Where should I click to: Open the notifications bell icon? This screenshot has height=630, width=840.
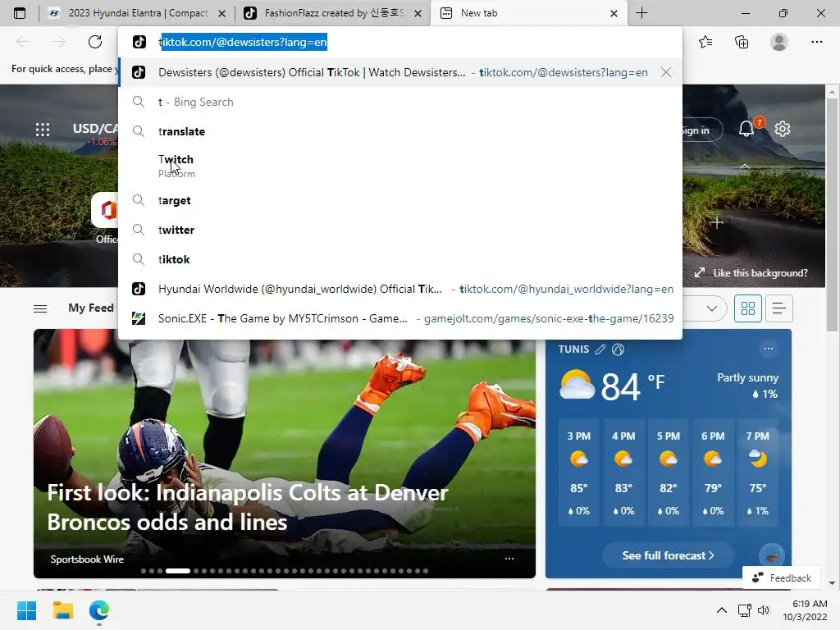click(746, 129)
